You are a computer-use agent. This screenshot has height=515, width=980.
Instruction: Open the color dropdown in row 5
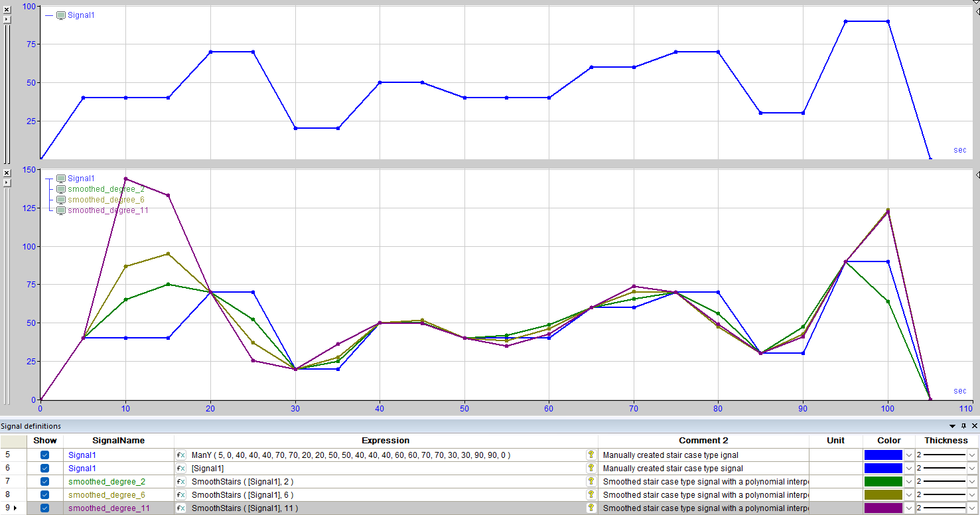[x=909, y=455]
